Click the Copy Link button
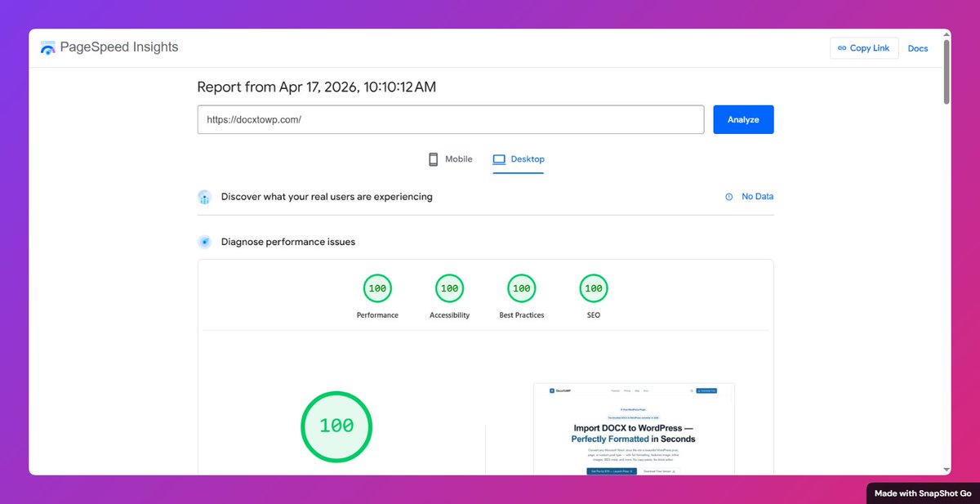 pyautogui.click(x=864, y=48)
